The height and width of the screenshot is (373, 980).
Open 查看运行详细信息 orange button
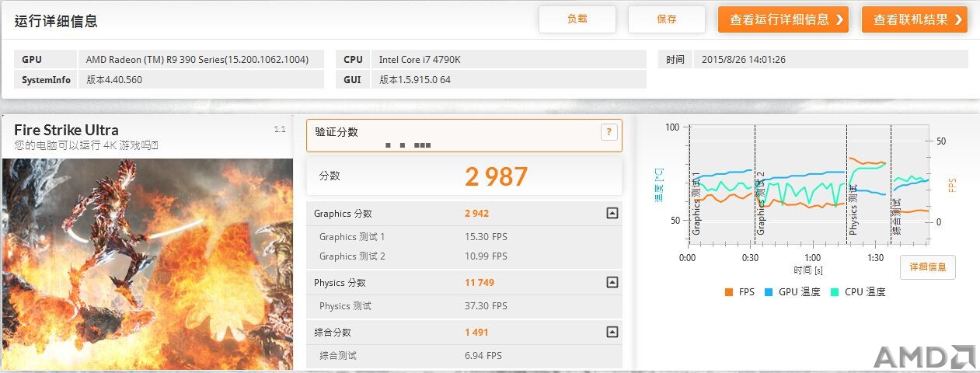click(783, 19)
